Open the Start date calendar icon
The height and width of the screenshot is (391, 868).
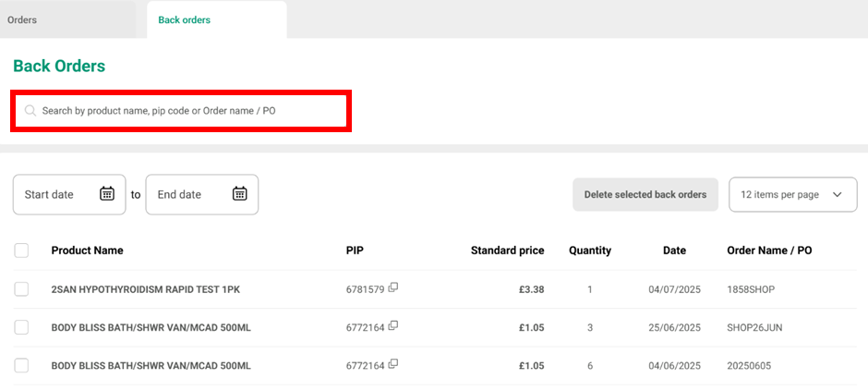[x=107, y=194]
